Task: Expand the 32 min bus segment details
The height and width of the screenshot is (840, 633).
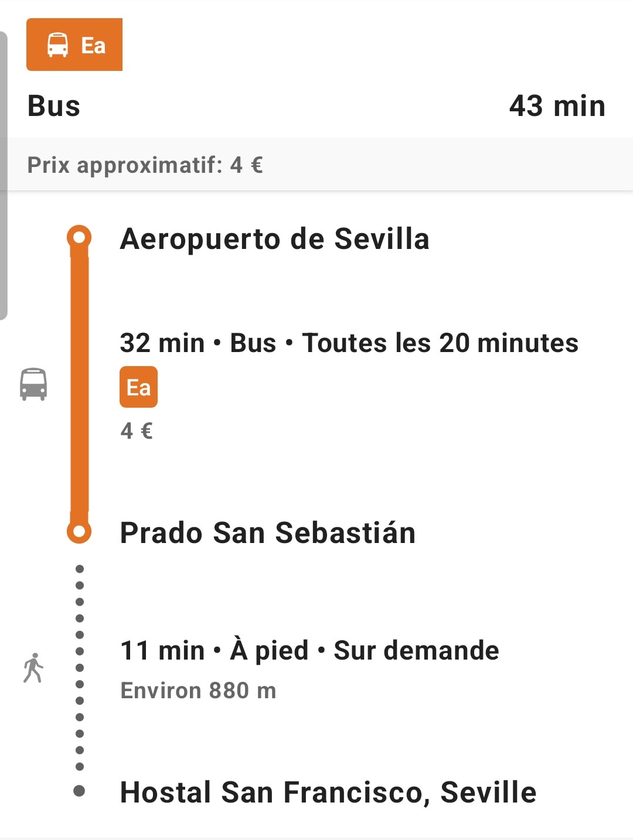Action: pyautogui.click(x=349, y=343)
